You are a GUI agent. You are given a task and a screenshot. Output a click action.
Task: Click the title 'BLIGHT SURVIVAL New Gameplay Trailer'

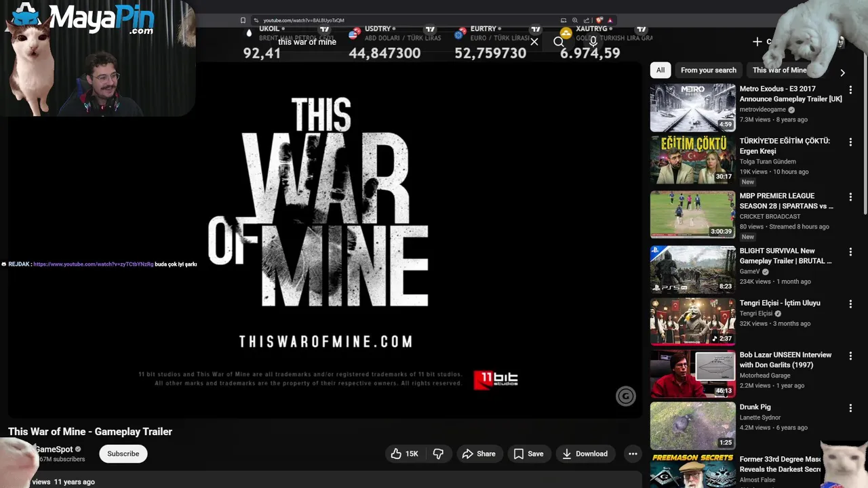(786, 256)
